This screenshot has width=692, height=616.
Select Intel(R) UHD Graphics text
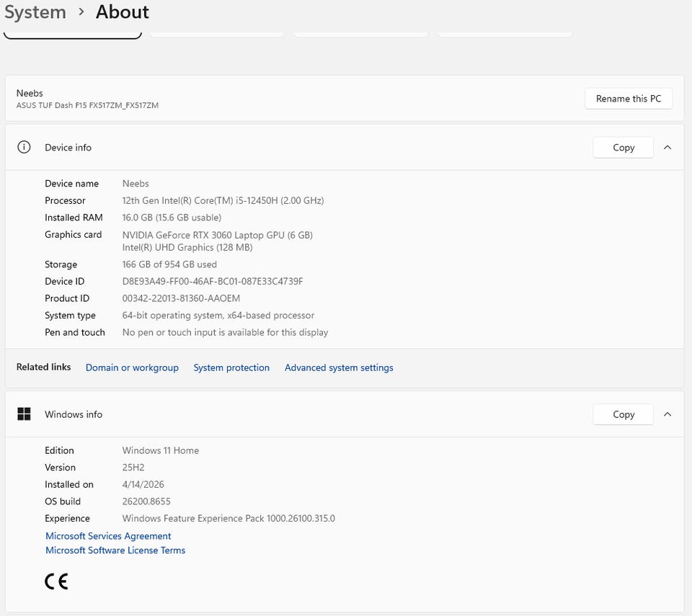click(187, 248)
